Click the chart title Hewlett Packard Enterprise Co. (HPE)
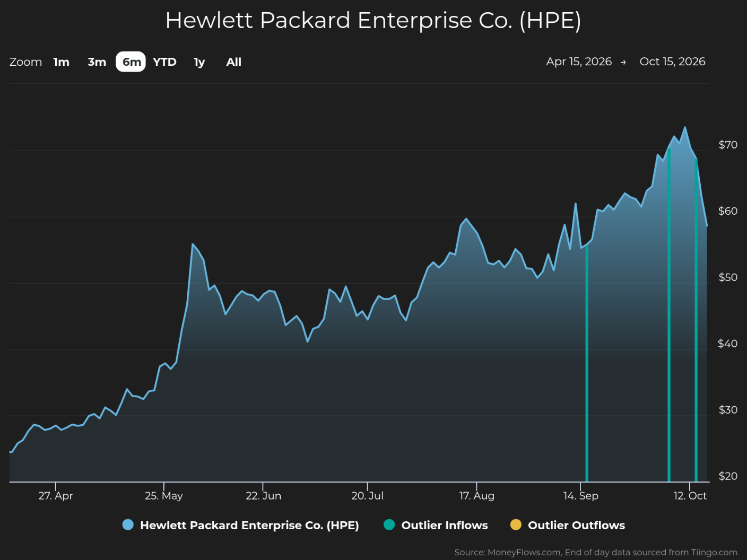The height and width of the screenshot is (560, 747). (373, 21)
